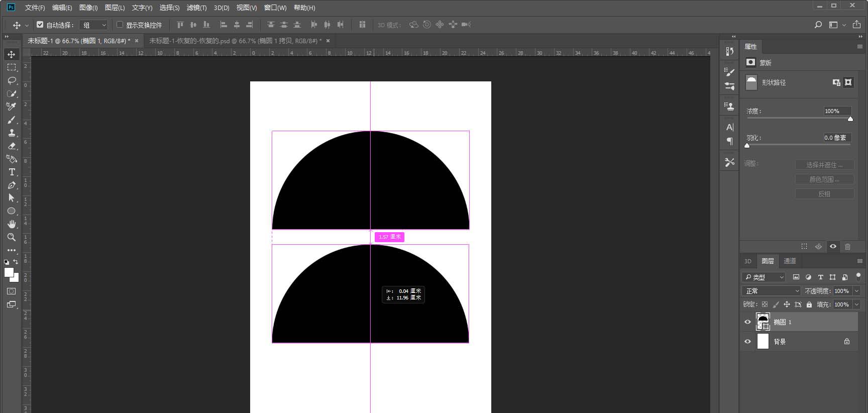Open the Brush Settings panel icon
868x413 pixels.
tap(729, 72)
